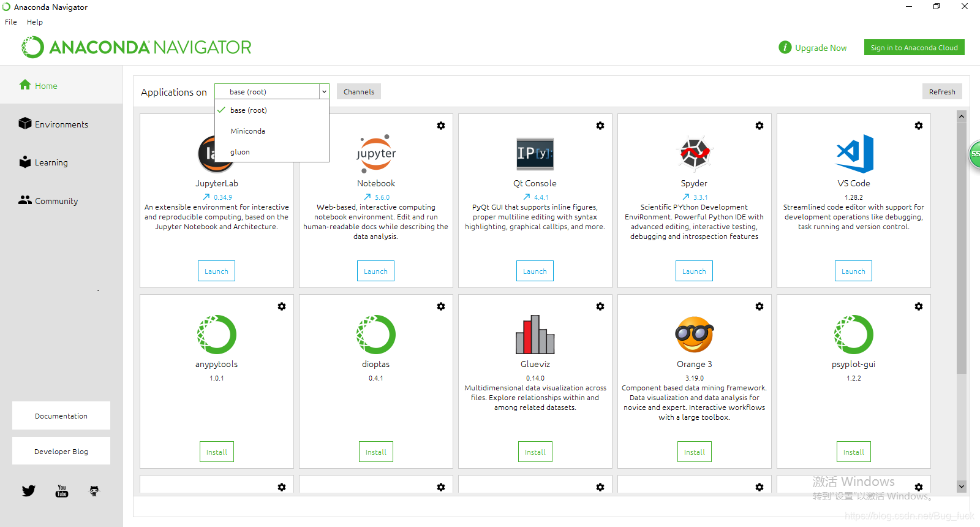980x527 pixels.
Task: Select the Miniconda environment option
Action: click(272, 131)
